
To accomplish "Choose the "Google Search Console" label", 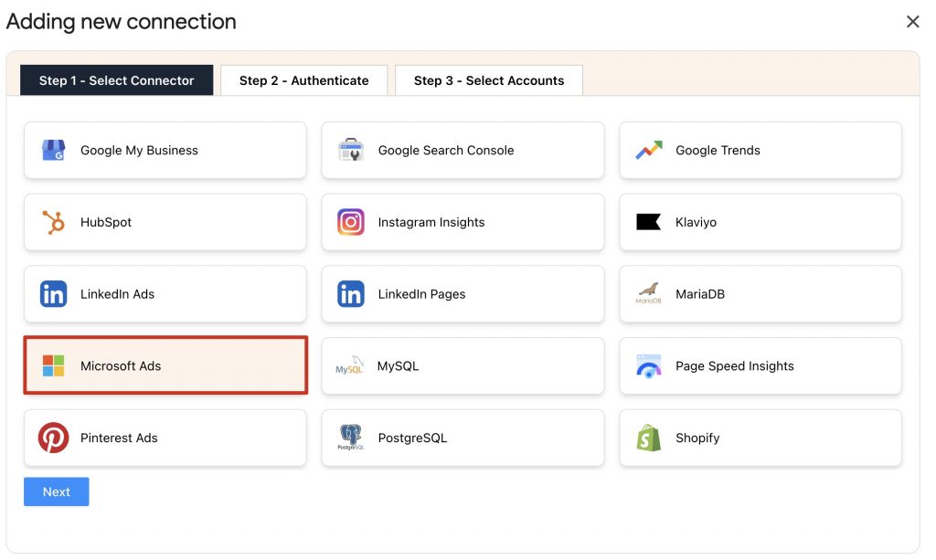I will 446,151.
